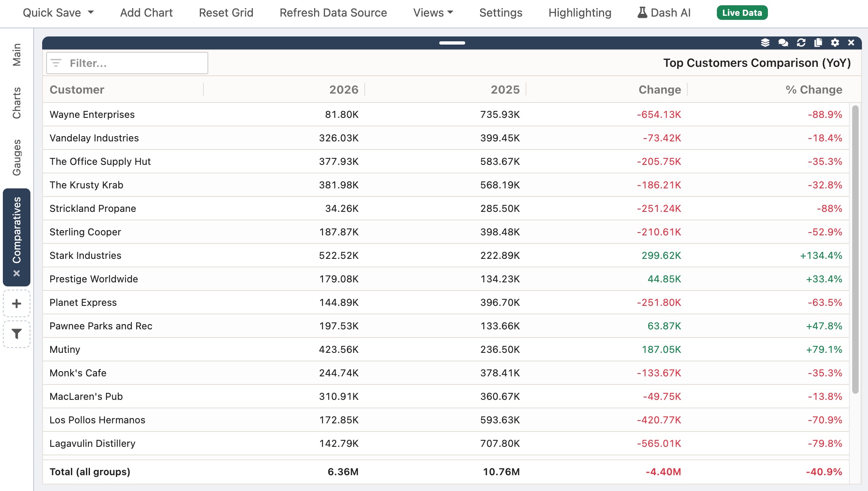Click the 735.93K value for Wayne Enterprises
Viewport: 868px width, 491px height.
pyautogui.click(x=500, y=115)
